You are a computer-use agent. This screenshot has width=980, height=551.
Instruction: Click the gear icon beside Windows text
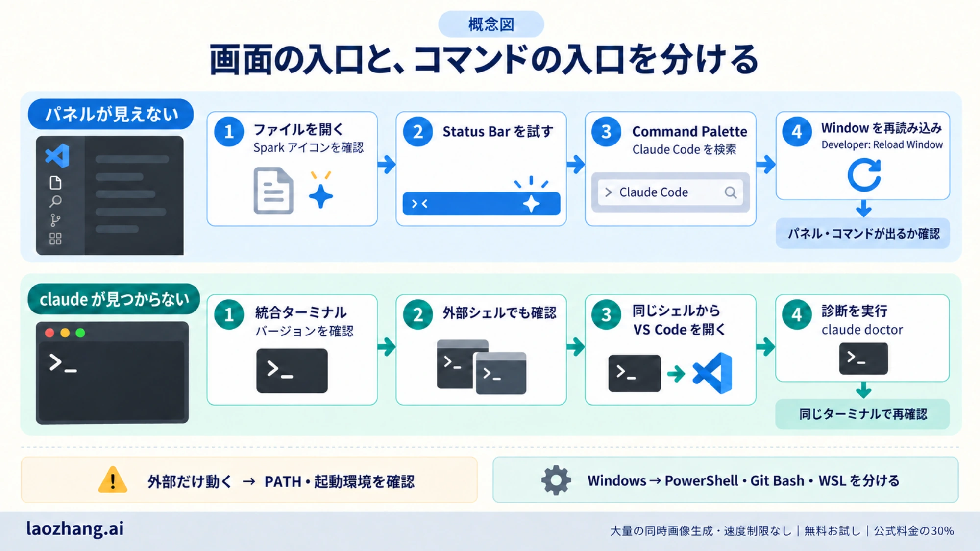point(556,480)
